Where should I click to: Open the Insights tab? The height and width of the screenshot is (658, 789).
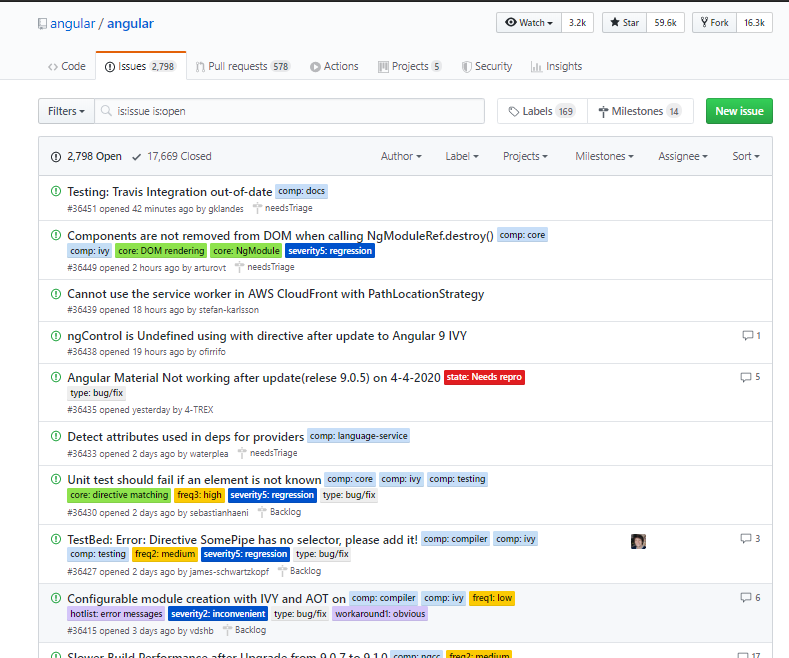coord(556,66)
